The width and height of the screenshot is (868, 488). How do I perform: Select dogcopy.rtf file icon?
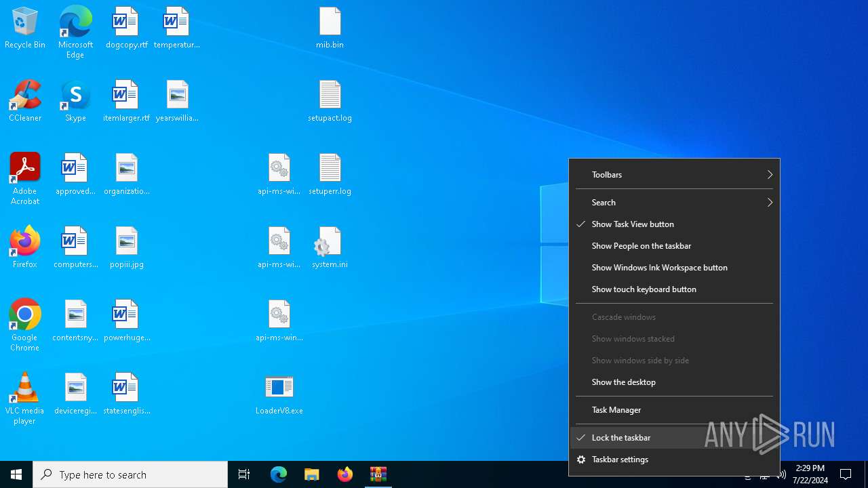[126, 28]
